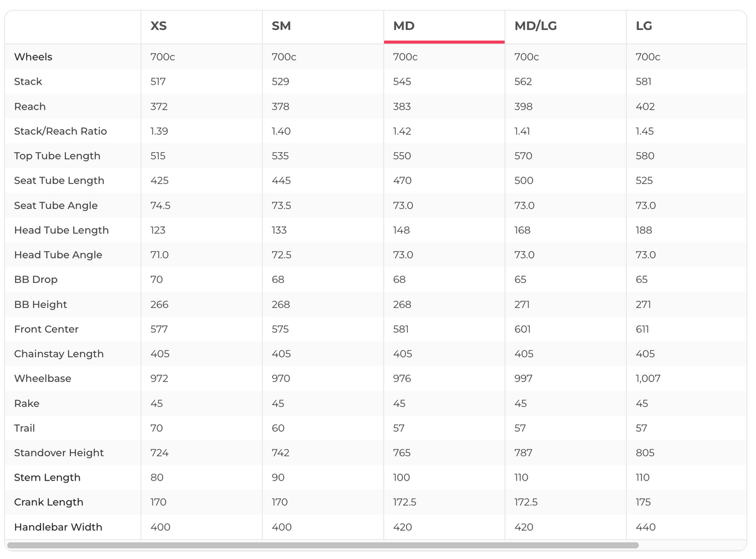Switch to the MD/LG size column
The height and width of the screenshot is (559, 756).
tap(536, 26)
